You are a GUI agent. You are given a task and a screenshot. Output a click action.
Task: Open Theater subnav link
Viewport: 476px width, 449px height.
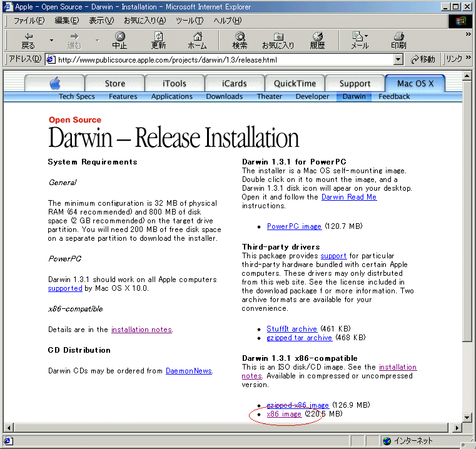(x=270, y=96)
